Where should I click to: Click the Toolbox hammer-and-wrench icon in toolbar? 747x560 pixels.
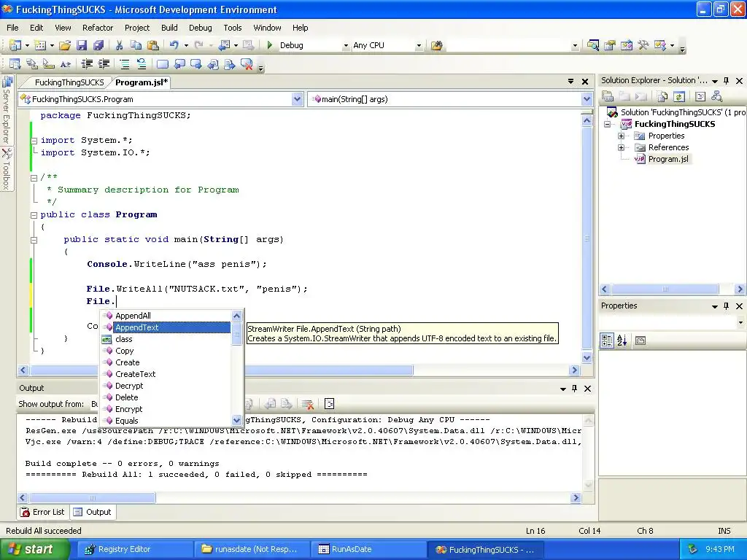coord(643,45)
